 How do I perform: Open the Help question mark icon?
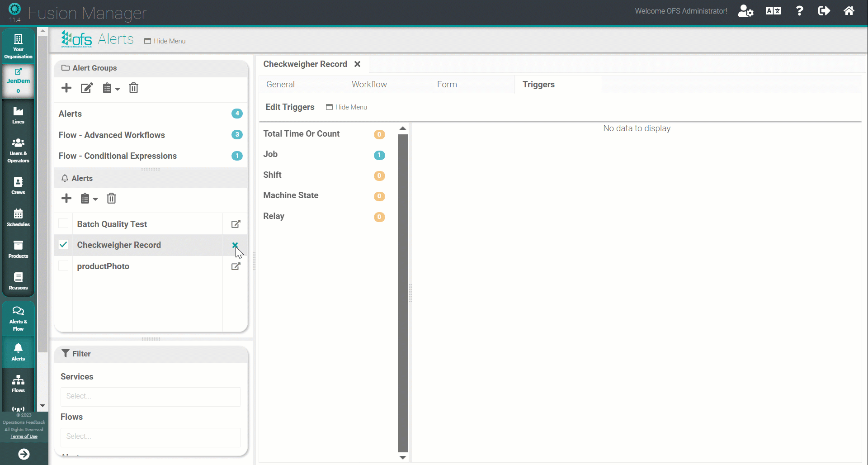pos(799,11)
